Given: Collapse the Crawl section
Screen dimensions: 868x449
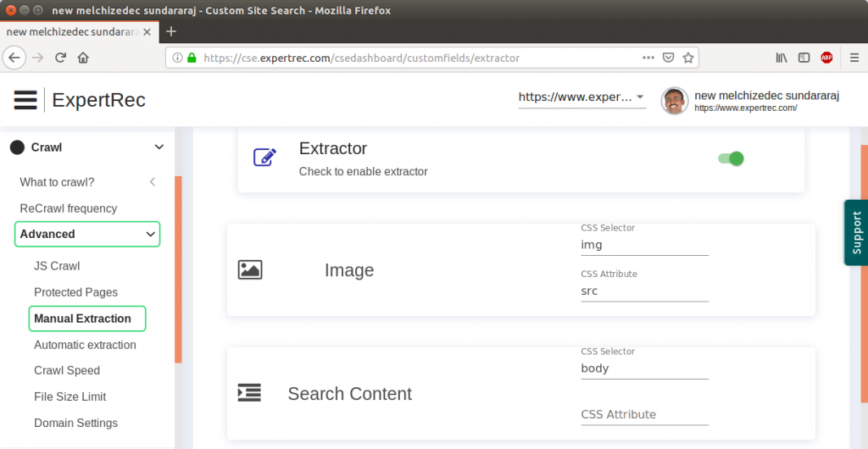Looking at the screenshot, I should tap(159, 147).
